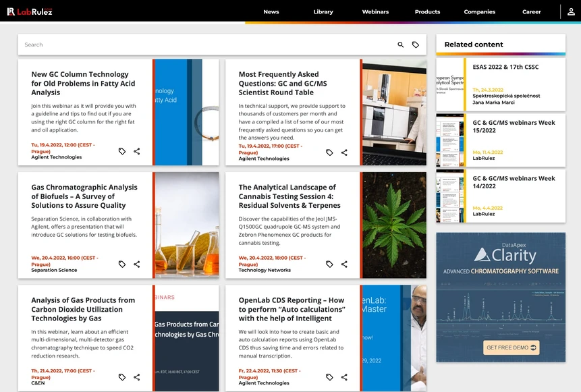Image resolution: width=581 pixels, height=392 pixels.
Task: Open the user account icon
Action: click(571, 11)
